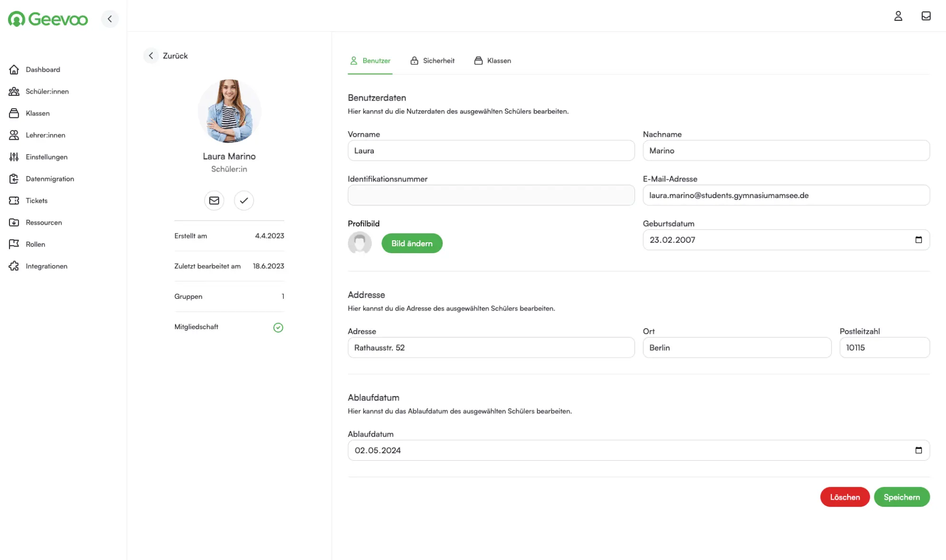Open Einstellungen in the sidebar
The width and height of the screenshot is (946, 560).
(x=47, y=157)
